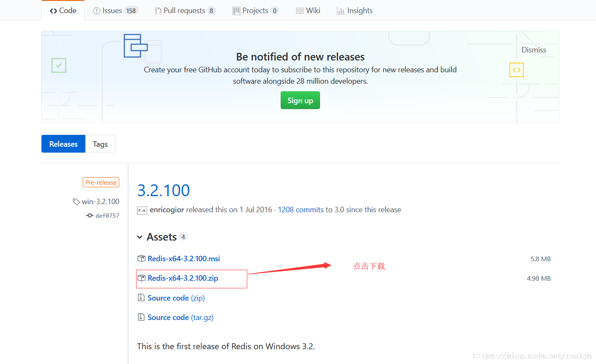Screen dimensions: 596x364
Task: Select the Releases button
Action: click(63, 144)
